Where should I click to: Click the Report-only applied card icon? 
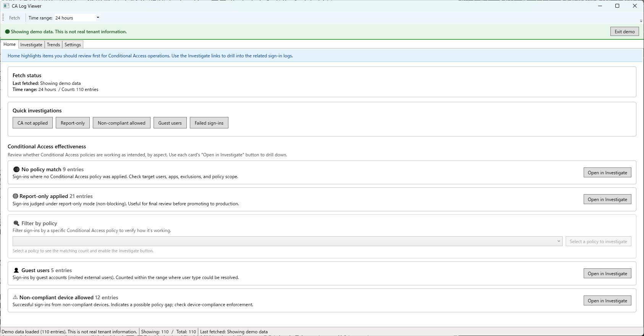pyautogui.click(x=15, y=196)
